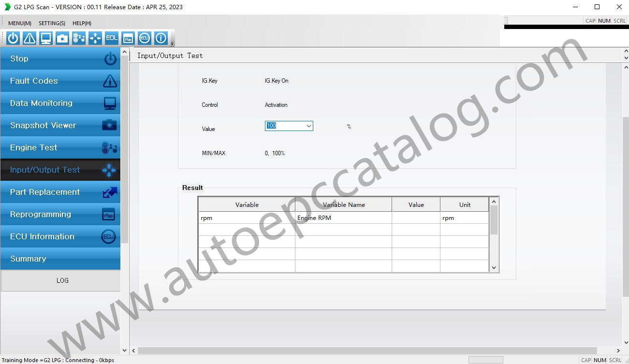
Task: Open data monitoring via toolbar monitor icon
Action: [x=46, y=38]
